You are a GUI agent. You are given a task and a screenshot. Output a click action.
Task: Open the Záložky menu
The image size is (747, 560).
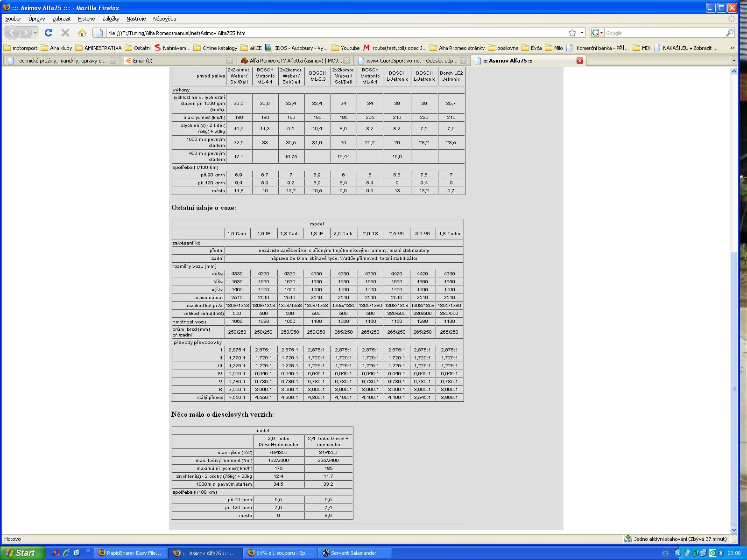pos(111,19)
